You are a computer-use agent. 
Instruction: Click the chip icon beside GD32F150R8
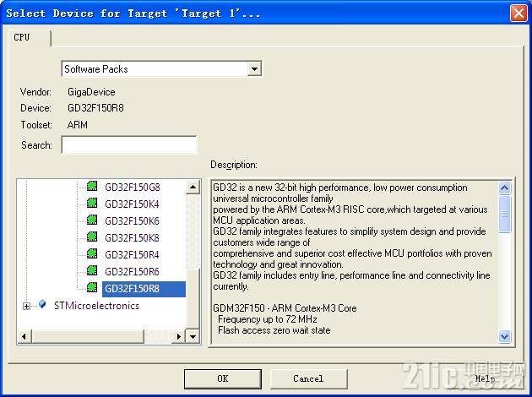coord(92,288)
